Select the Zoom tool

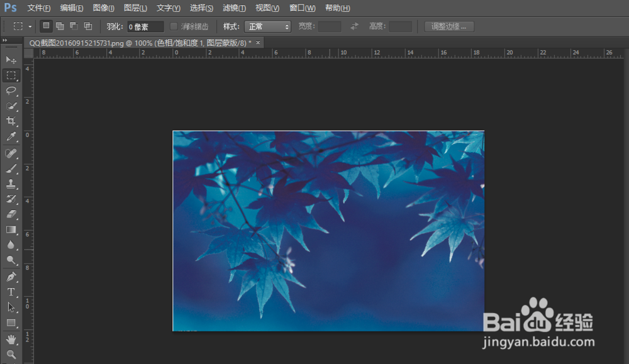point(11,355)
